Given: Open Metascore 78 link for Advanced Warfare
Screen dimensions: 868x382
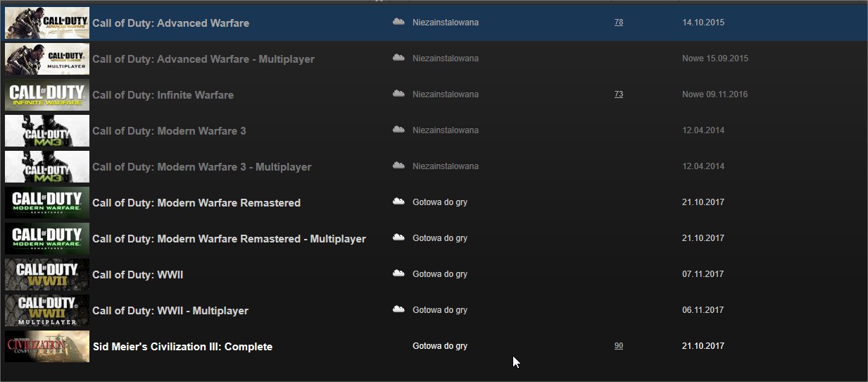Looking at the screenshot, I should click(x=619, y=23).
